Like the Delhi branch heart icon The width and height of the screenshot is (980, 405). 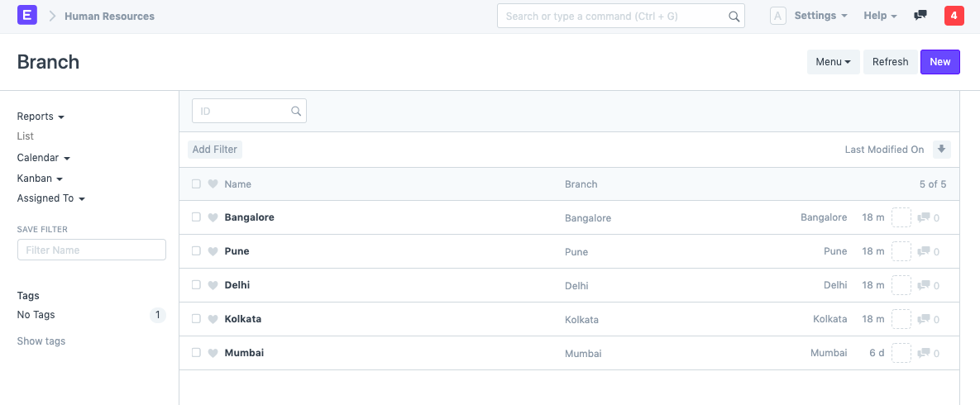tap(213, 285)
